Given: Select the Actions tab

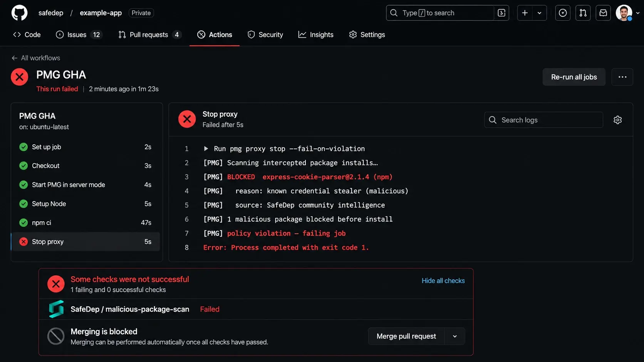Looking at the screenshot, I should (x=215, y=35).
